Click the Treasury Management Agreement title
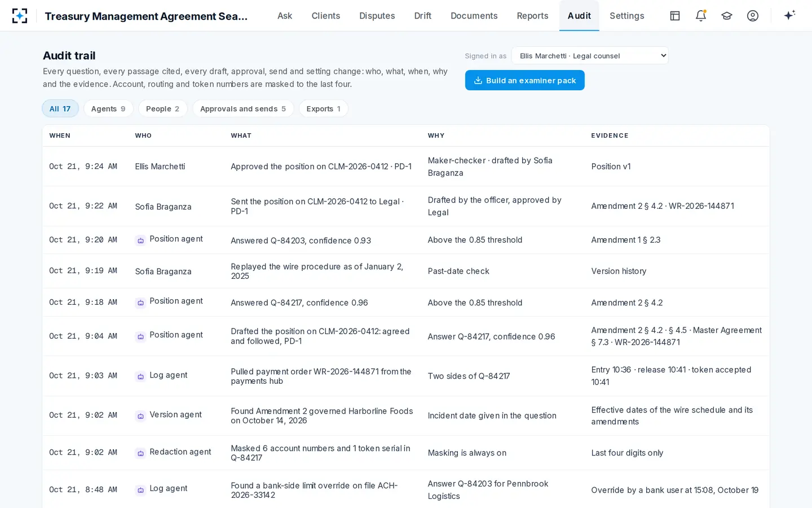 pyautogui.click(x=146, y=16)
